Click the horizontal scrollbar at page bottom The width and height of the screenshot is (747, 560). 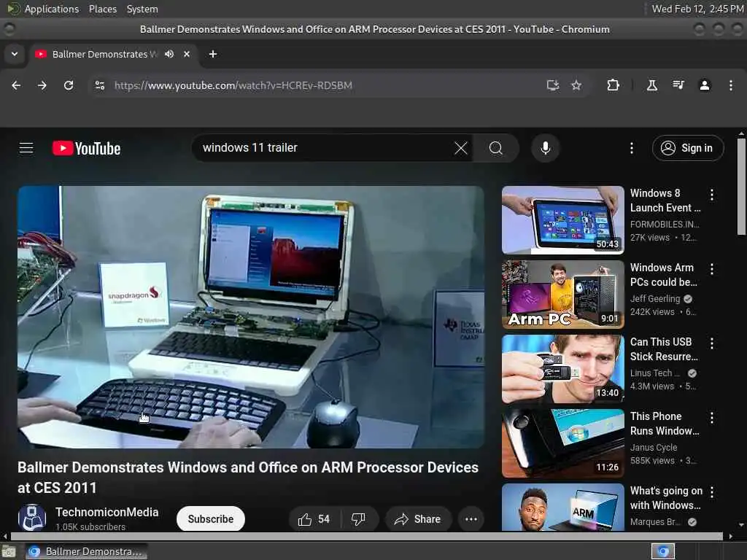pyautogui.click(x=367, y=536)
